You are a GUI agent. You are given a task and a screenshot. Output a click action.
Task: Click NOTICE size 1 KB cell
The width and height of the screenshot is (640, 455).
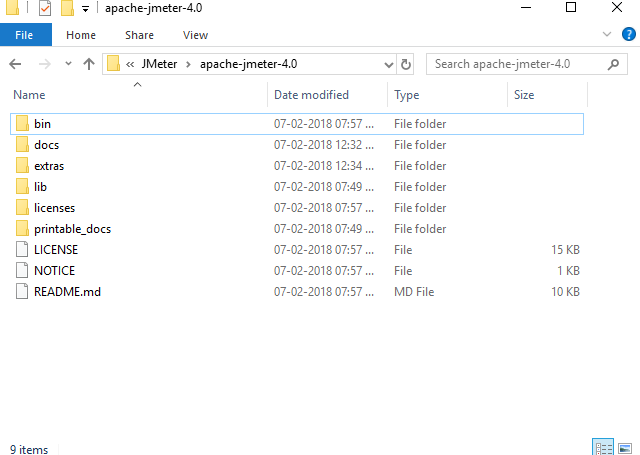point(569,271)
